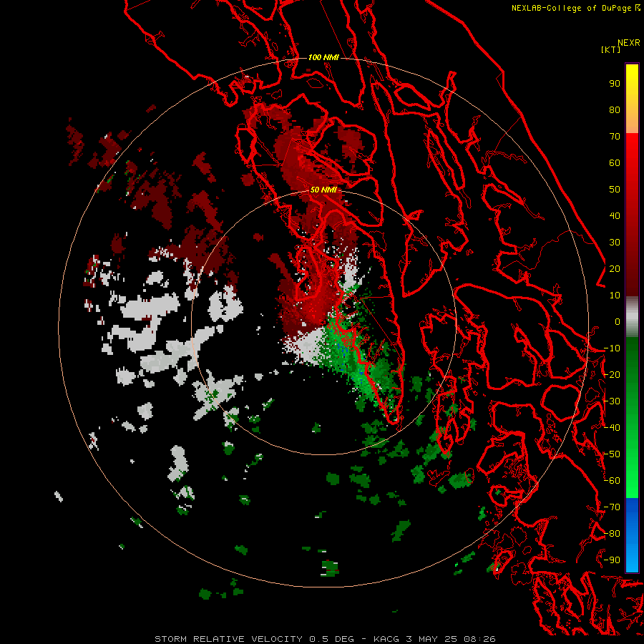Viewport: 644px width, 644px height.
Task: Click the '[KT]' units label
Action: (610, 49)
